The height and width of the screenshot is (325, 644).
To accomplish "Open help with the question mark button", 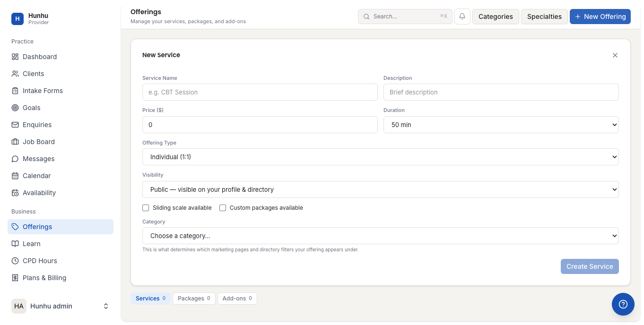I will point(623,304).
